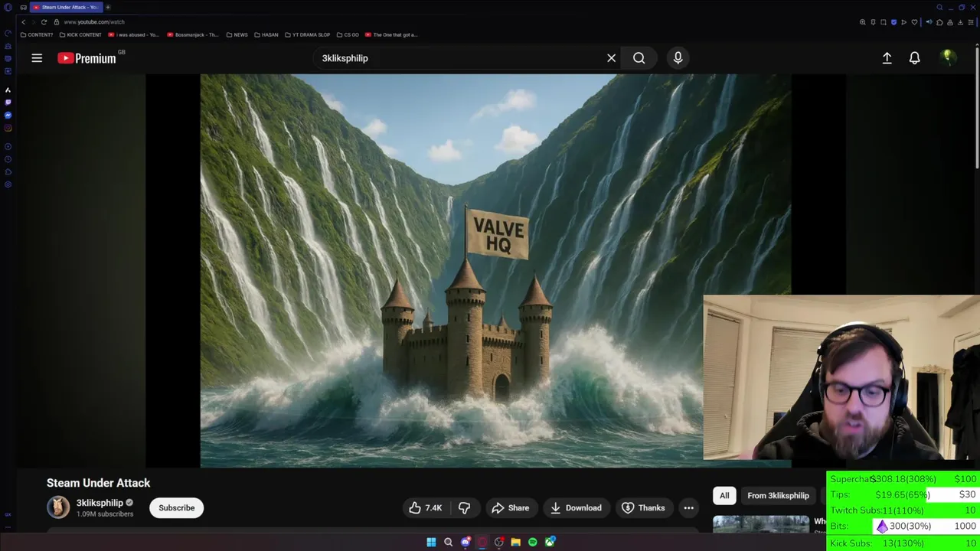The height and width of the screenshot is (551, 980).
Task: Click the page vertical scrollbar
Action: 977,107
